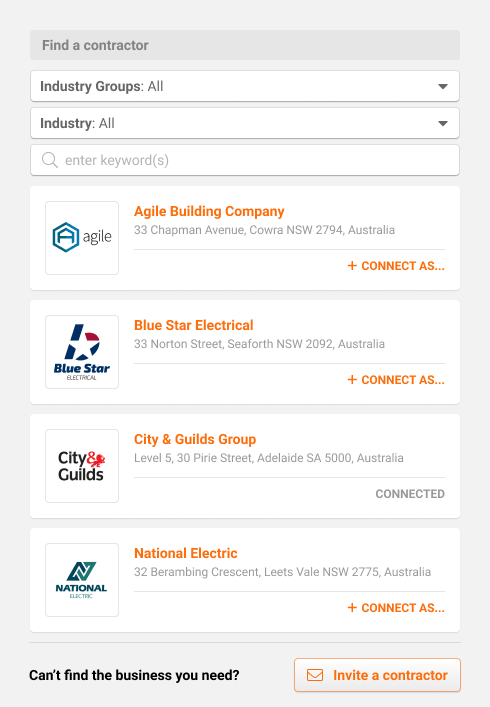Click Connect As for Blue Star Electrical

(396, 380)
